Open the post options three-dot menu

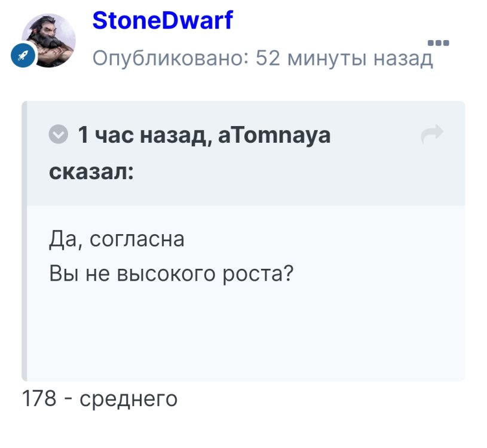[x=438, y=43]
